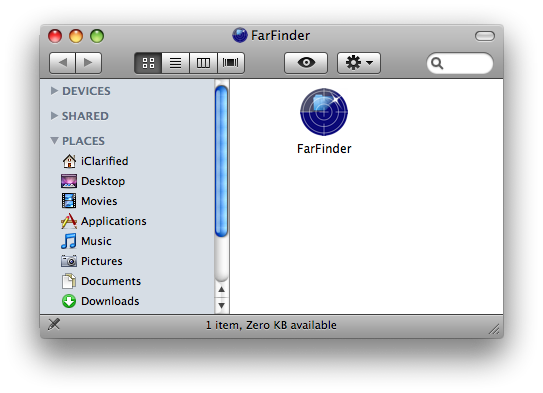Image resolution: width=543 pixels, height=393 pixels.
Task: Click the FarFinder window title text
Action: coord(280,35)
